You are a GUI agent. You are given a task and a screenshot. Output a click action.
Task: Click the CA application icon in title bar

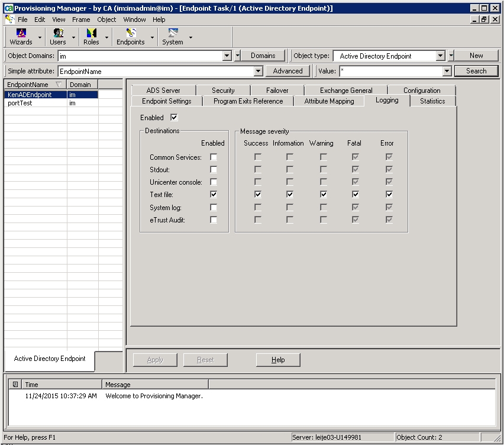pos(8,8)
